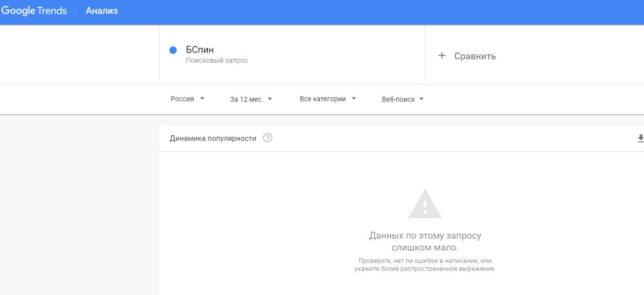Click the Динамика популярности heading
This screenshot has height=295, width=644.
pyautogui.click(x=213, y=138)
